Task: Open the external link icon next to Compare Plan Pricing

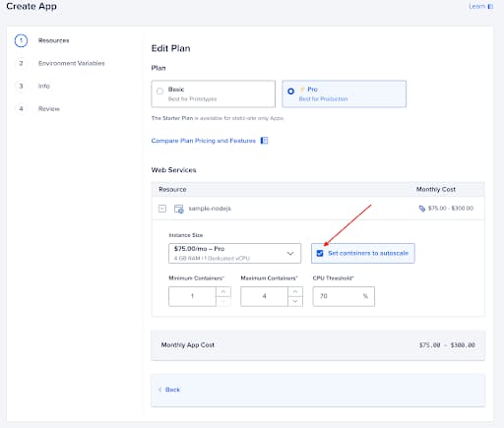Action: tap(264, 141)
